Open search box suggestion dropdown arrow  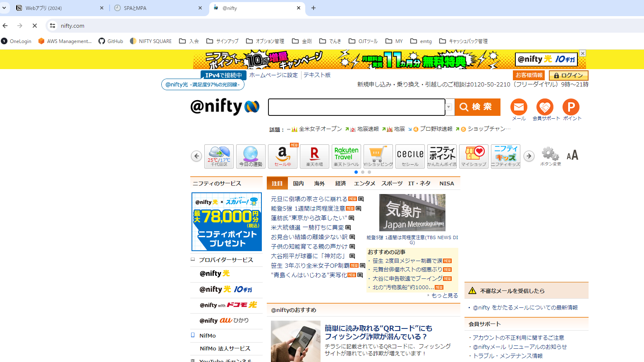click(x=449, y=107)
